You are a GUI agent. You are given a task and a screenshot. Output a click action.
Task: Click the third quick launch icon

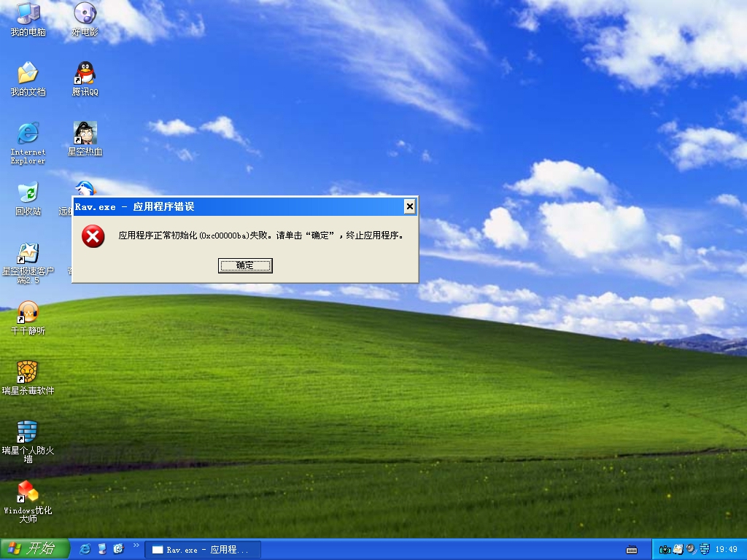click(x=119, y=549)
